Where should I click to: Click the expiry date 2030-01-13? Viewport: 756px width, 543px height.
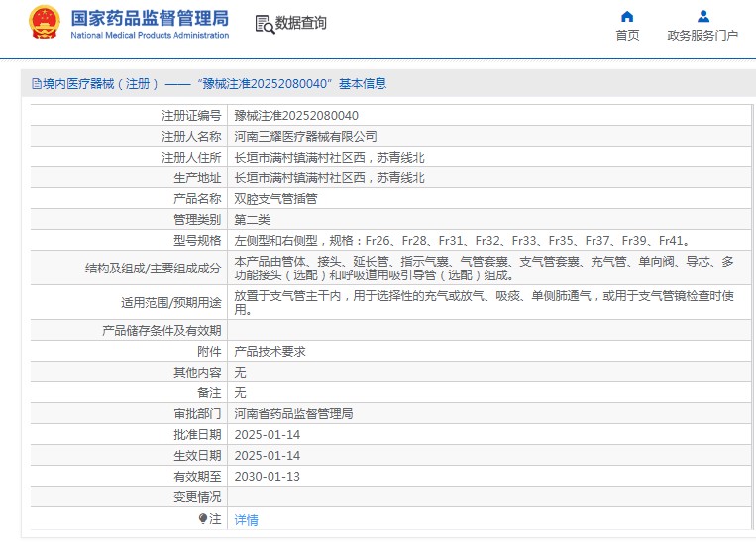tap(267, 476)
